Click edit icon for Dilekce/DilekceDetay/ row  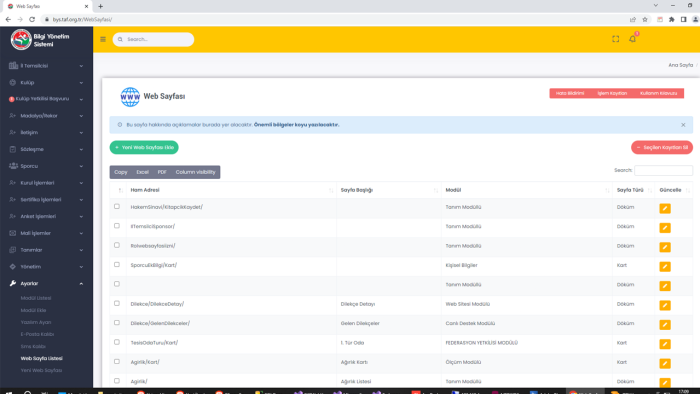coord(665,305)
